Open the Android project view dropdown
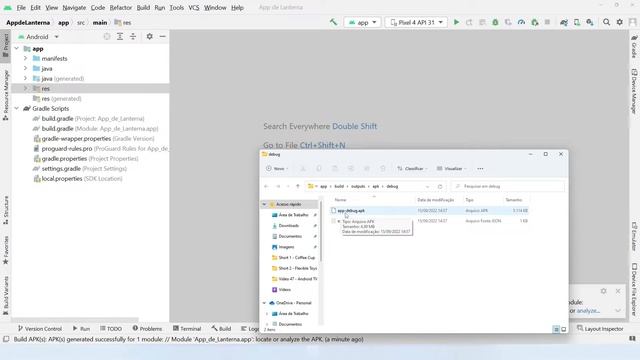This screenshot has width=640, height=360. [39, 37]
